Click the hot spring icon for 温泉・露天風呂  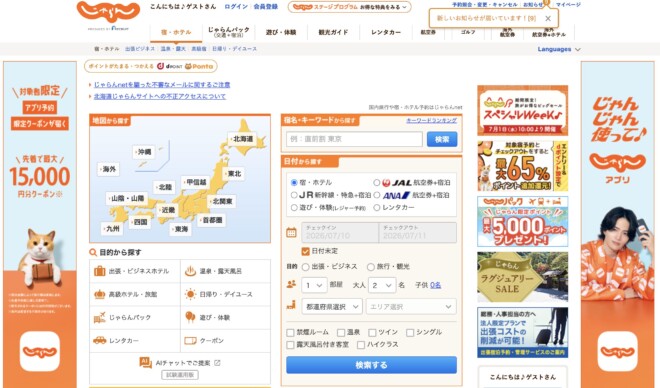[x=190, y=271]
